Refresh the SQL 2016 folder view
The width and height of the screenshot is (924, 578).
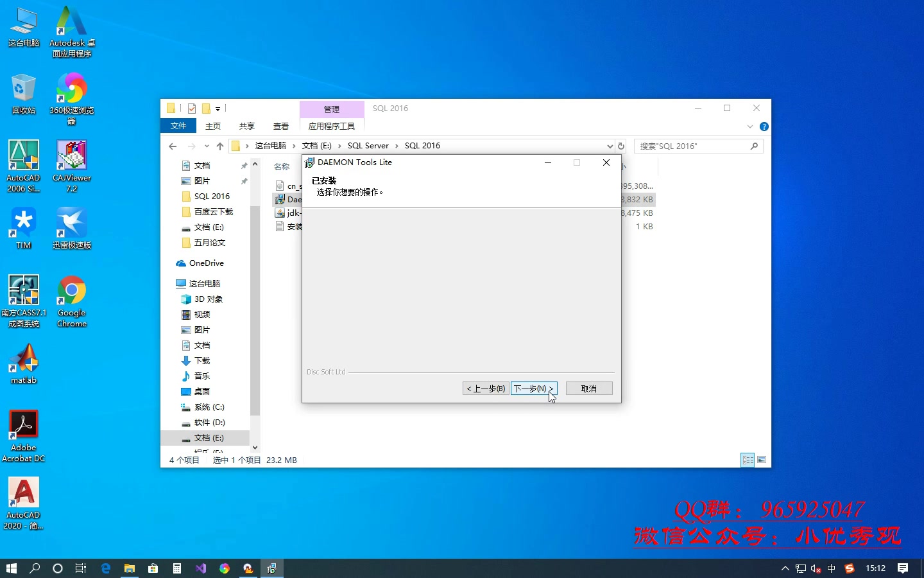point(621,146)
